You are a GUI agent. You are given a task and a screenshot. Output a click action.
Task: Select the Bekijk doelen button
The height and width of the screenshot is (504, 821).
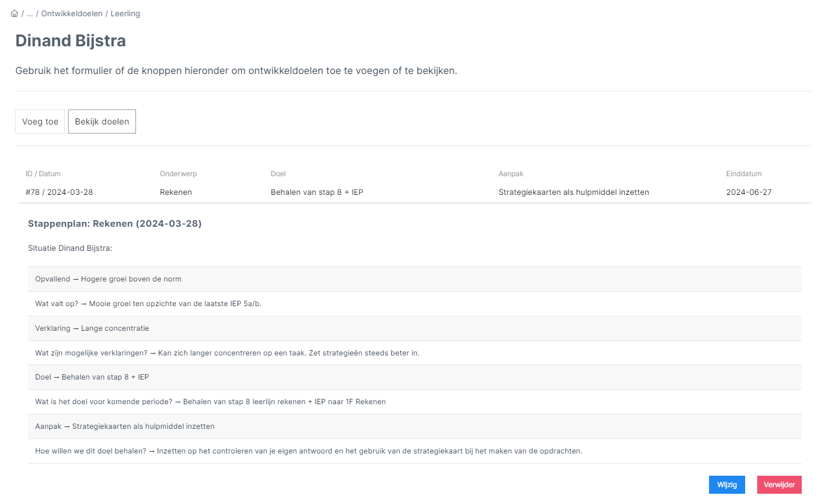click(102, 121)
